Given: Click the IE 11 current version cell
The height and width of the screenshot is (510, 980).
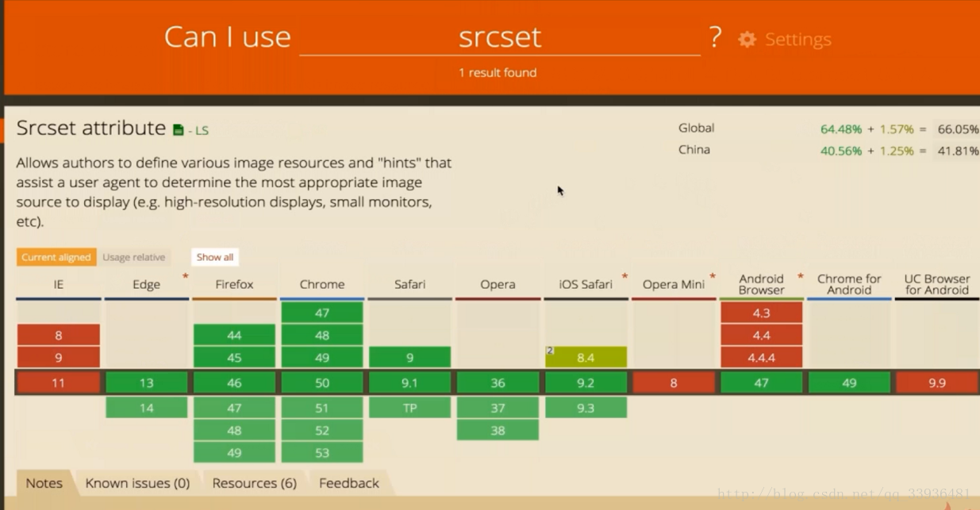Looking at the screenshot, I should point(59,382).
